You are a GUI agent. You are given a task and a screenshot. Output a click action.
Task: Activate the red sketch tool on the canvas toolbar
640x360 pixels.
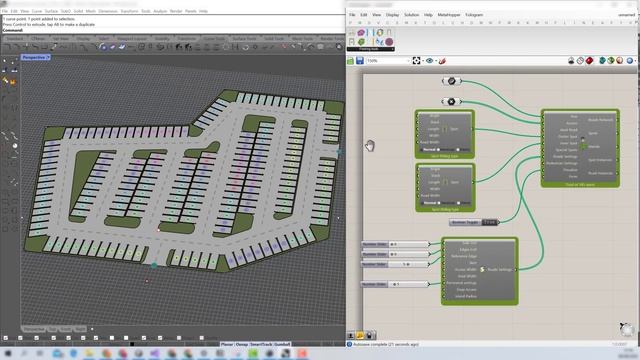coord(442,61)
